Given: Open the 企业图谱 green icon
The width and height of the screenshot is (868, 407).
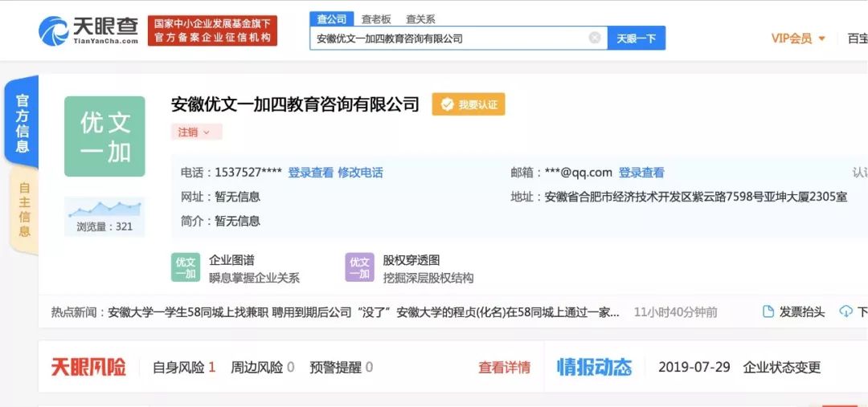Looking at the screenshot, I should [x=186, y=267].
